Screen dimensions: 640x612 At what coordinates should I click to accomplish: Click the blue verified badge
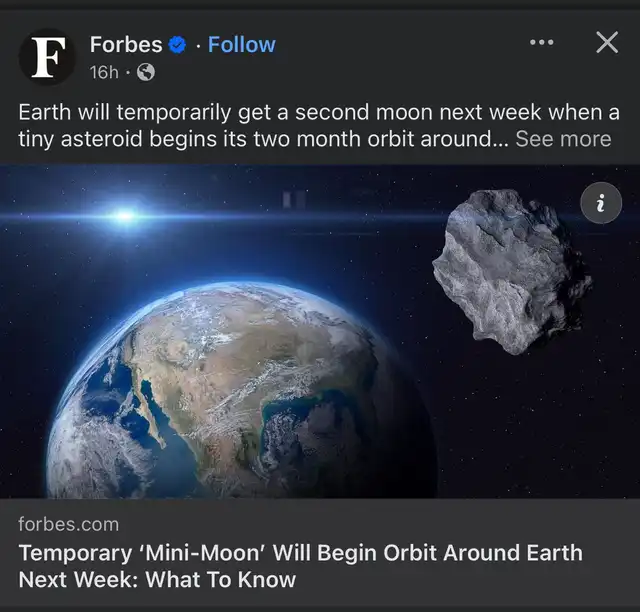(x=179, y=45)
